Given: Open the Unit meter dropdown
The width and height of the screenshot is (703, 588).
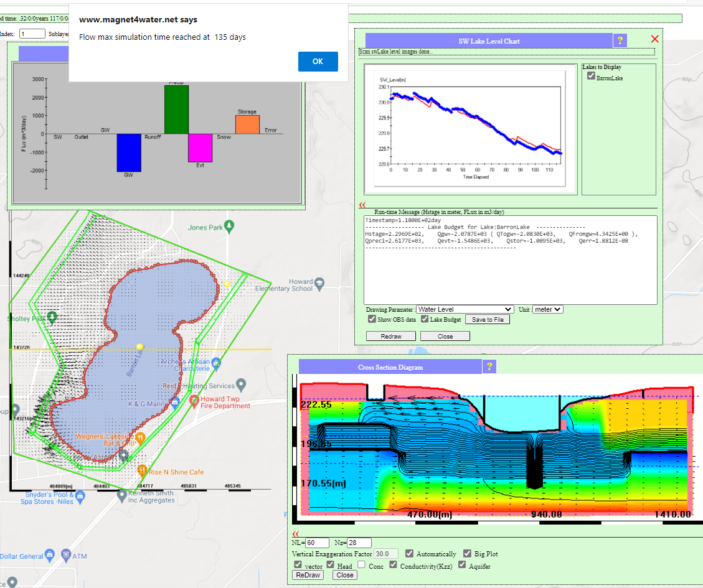Looking at the screenshot, I should 547,309.
